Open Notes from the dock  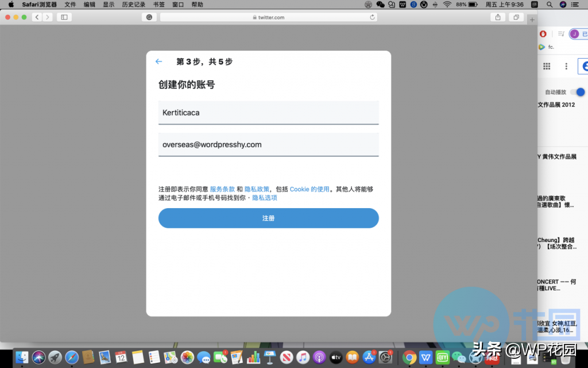click(138, 357)
